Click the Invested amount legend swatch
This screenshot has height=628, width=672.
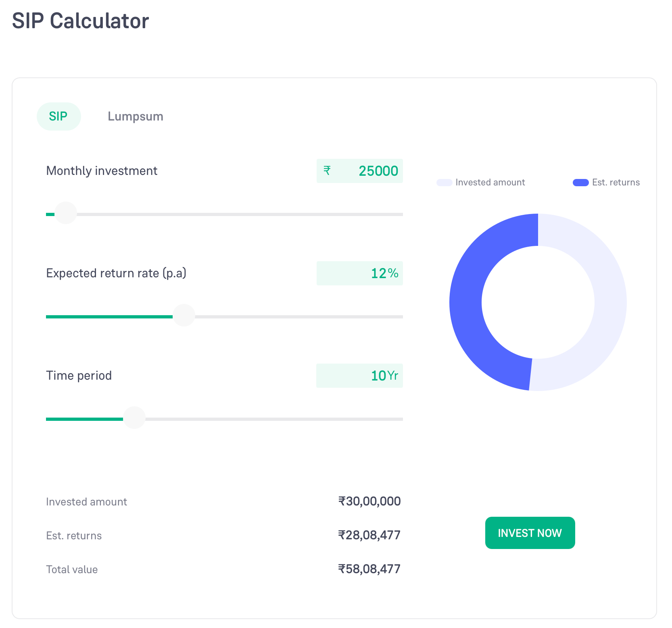pyautogui.click(x=444, y=183)
